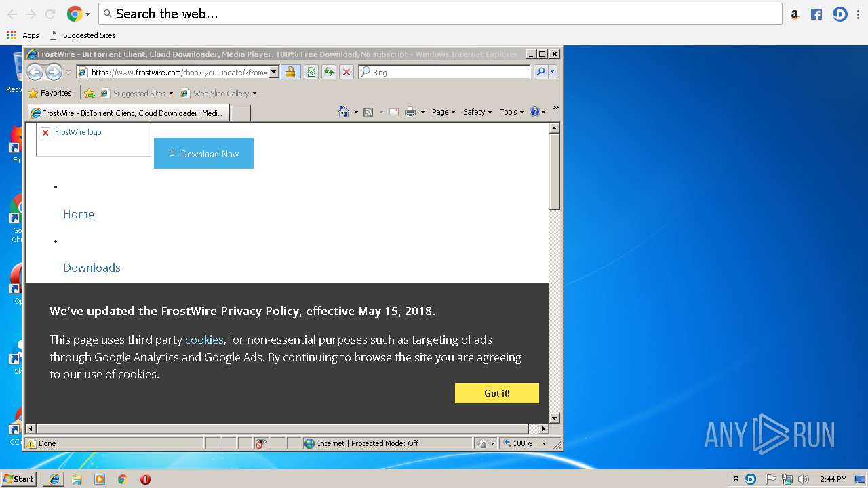Open the Windows Media Player taskbar icon
Viewport: 868px width, 488px height.
100,479
